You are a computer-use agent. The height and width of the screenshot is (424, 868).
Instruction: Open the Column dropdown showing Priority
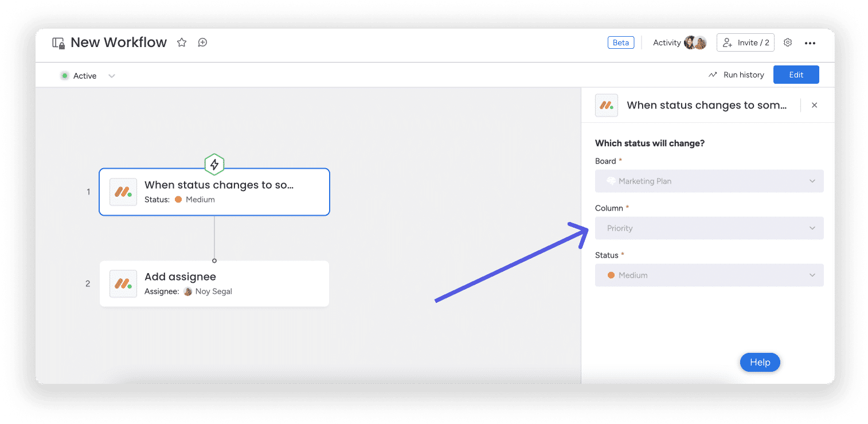tap(709, 228)
